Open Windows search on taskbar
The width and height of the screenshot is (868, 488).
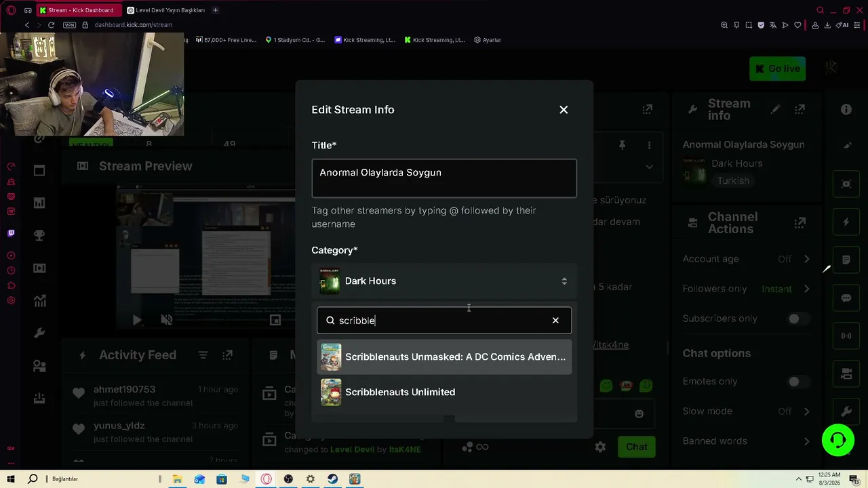tap(33, 479)
